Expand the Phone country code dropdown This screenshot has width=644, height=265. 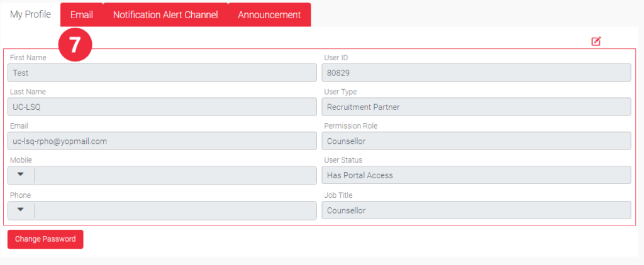[x=21, y=210]
